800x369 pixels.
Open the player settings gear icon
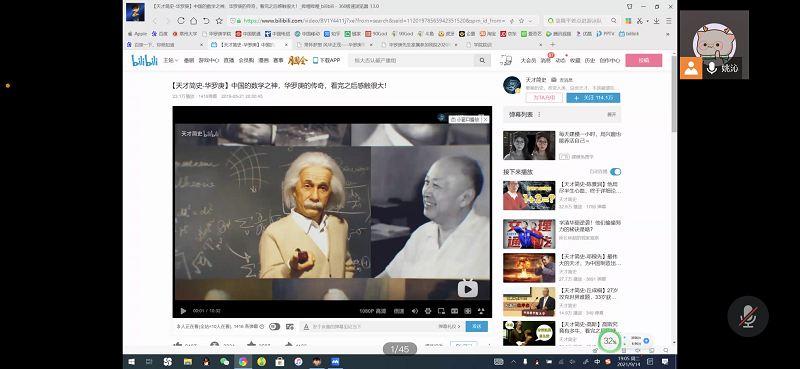coord(428,311)
